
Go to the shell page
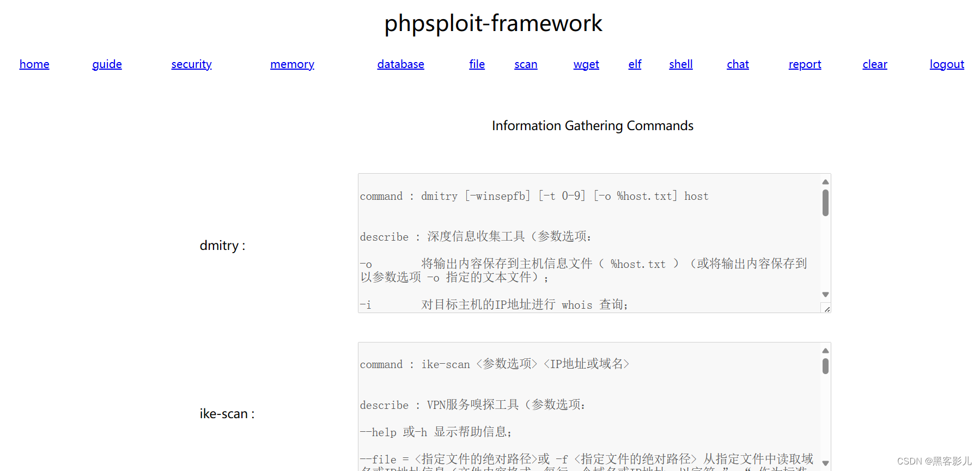point(681,64)
